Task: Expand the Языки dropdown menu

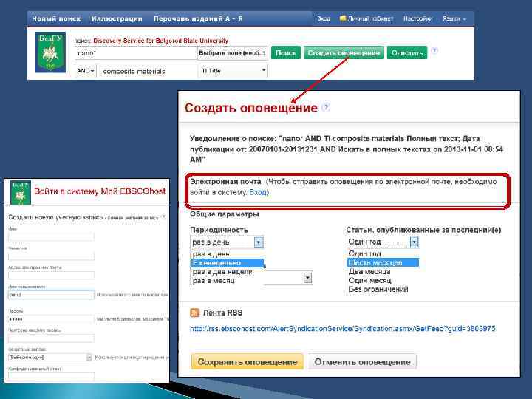Action: click(x=454, y=19)
